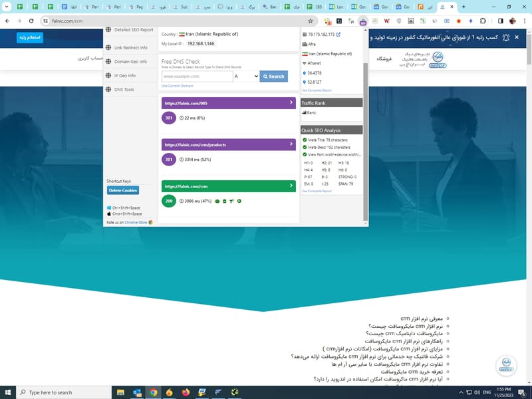Click the 301 badge next to 22 ms
The width and height of the screenshot is (532, 399).
pos(169,118)
